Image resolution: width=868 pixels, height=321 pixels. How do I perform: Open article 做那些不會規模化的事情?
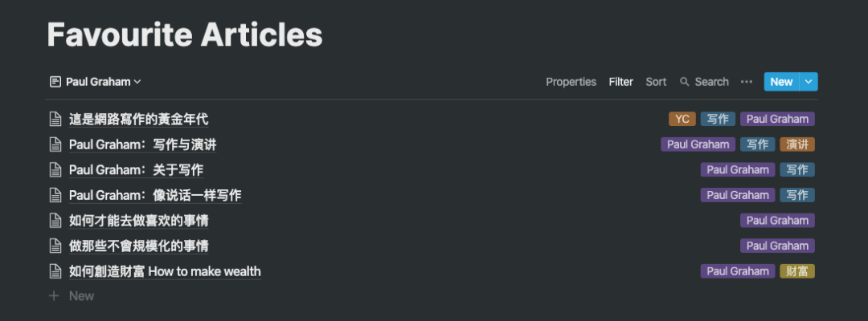coord(138,246)
